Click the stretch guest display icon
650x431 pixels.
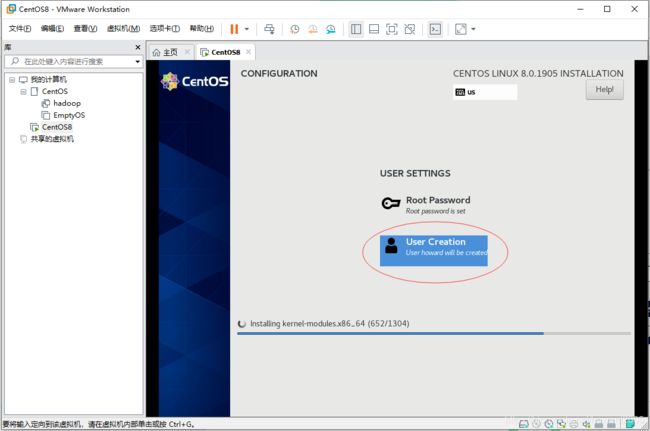tap(461, 29)
